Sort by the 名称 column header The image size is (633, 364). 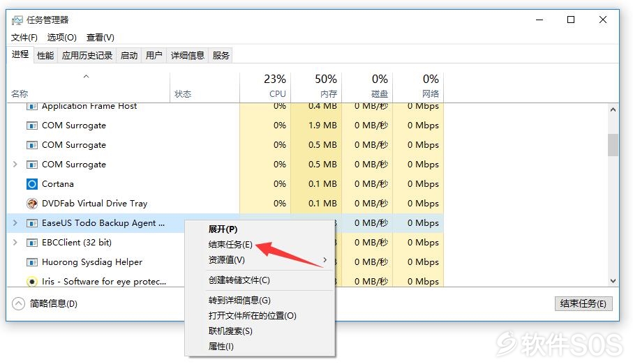(x=89, y=87)
